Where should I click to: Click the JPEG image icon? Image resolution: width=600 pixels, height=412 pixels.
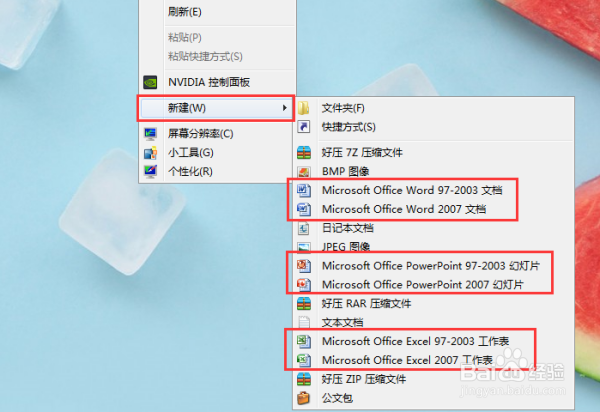304,247
